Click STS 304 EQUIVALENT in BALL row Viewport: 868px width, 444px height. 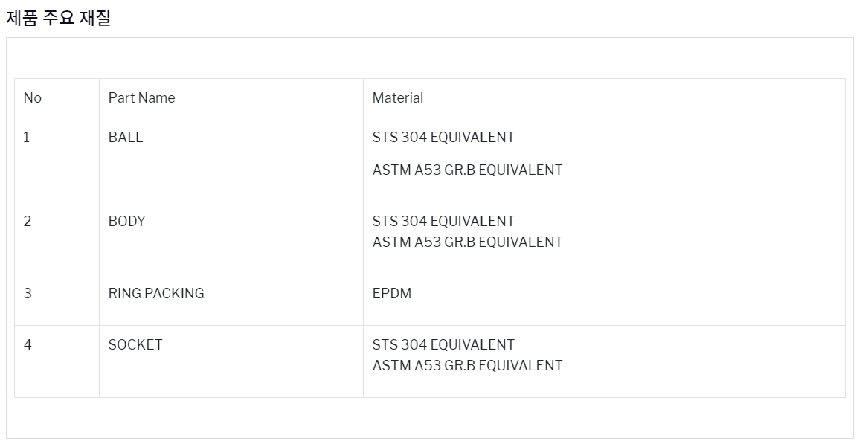(443, 138)
